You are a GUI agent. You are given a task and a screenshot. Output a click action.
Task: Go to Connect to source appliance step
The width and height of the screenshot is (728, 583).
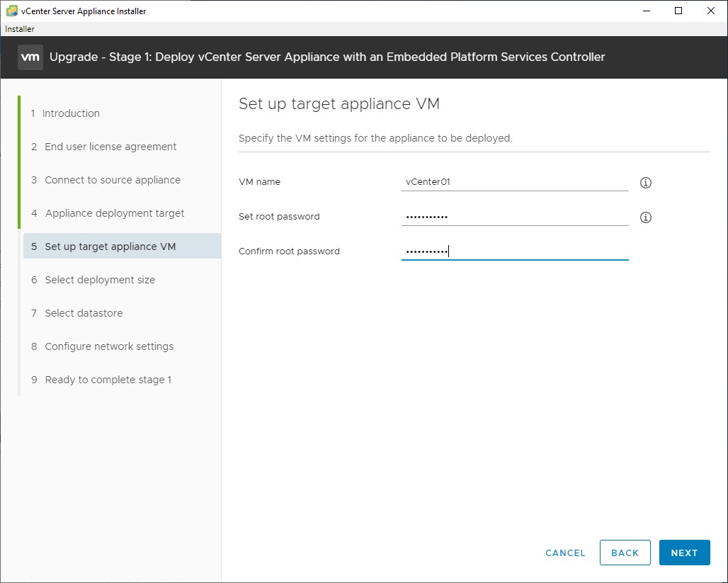pyautogui.click(x=106, y=180)
